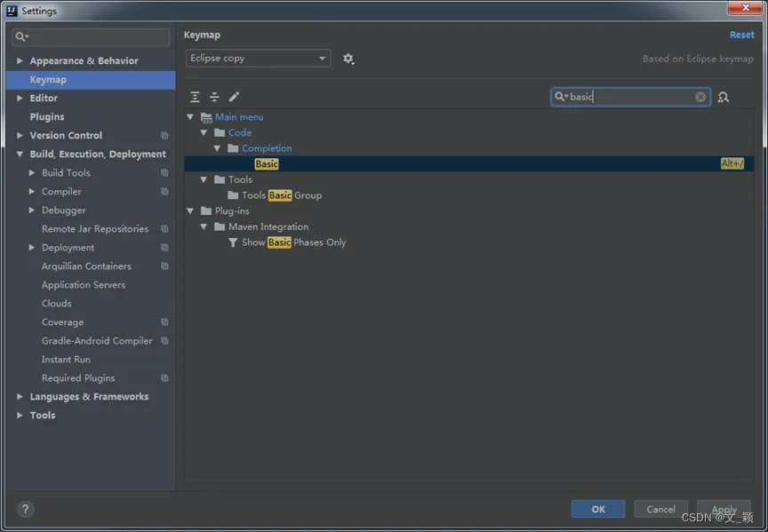Viewport: 768px width, 532px height.
Task: Clear the keymap search field
Action: [700, 97]
